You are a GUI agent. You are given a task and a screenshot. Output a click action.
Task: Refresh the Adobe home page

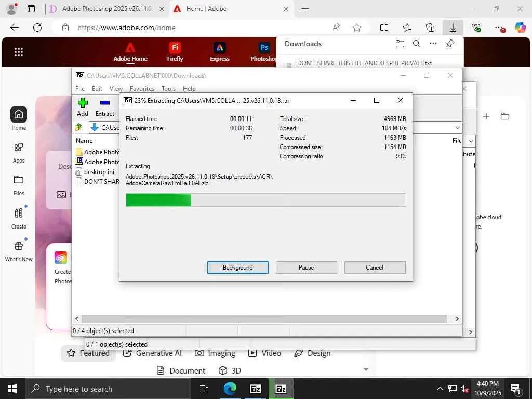tap(37, 28)
